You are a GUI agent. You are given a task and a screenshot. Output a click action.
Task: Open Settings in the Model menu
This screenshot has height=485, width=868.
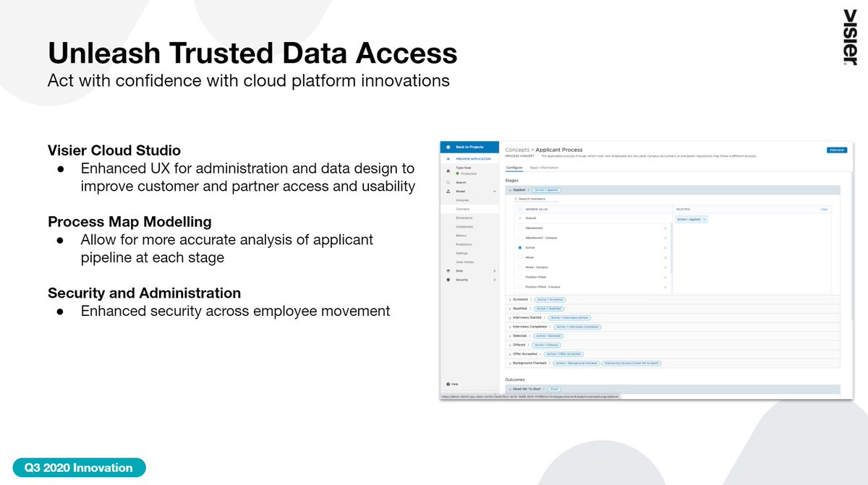point(461,253)
